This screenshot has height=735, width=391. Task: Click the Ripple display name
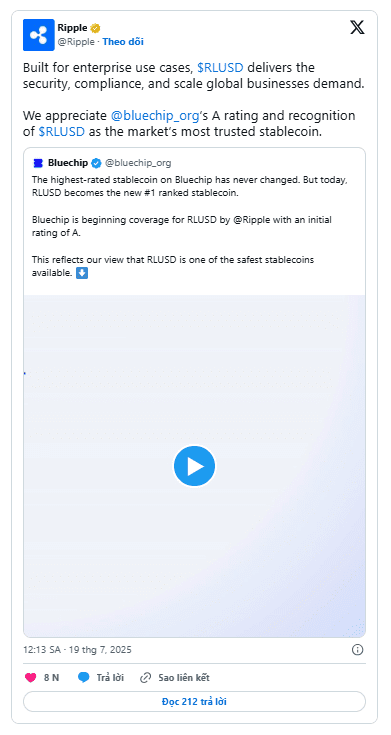tap(72, 28)
